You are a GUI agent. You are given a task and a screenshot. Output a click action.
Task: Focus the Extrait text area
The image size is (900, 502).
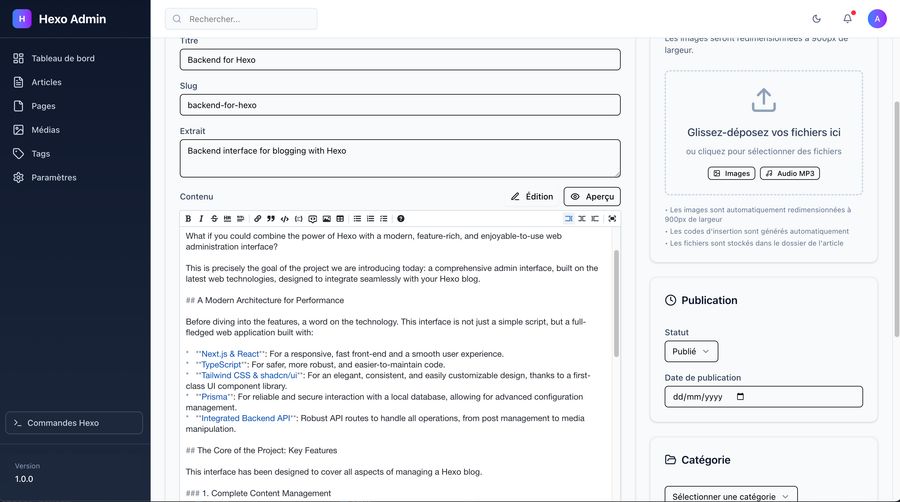point(400,158)
